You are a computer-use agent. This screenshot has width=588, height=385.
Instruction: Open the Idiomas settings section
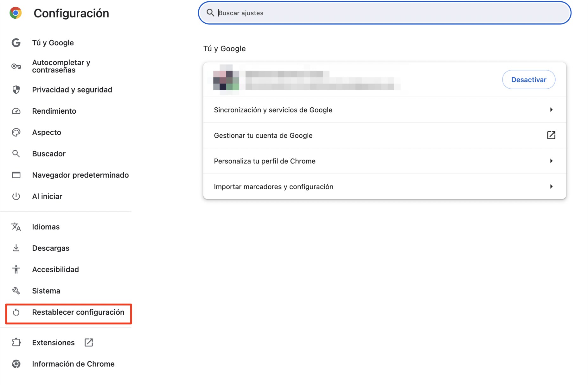(46, 227)
